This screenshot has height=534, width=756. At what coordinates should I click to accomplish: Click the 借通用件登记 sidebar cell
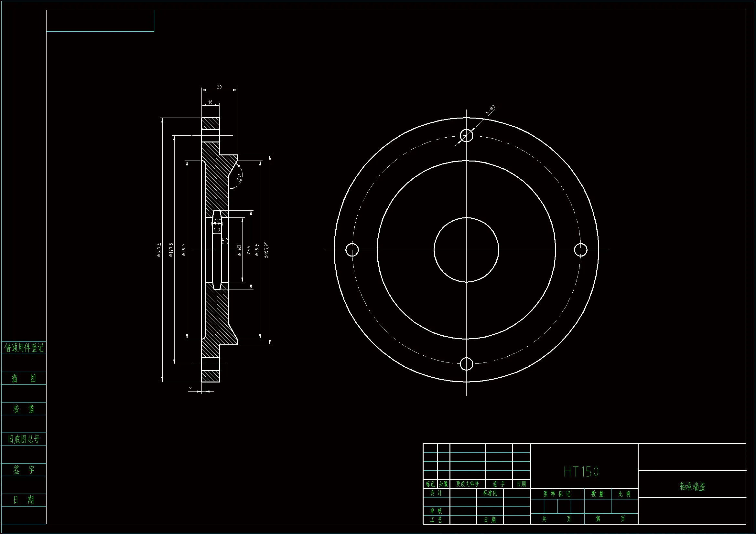24,348
